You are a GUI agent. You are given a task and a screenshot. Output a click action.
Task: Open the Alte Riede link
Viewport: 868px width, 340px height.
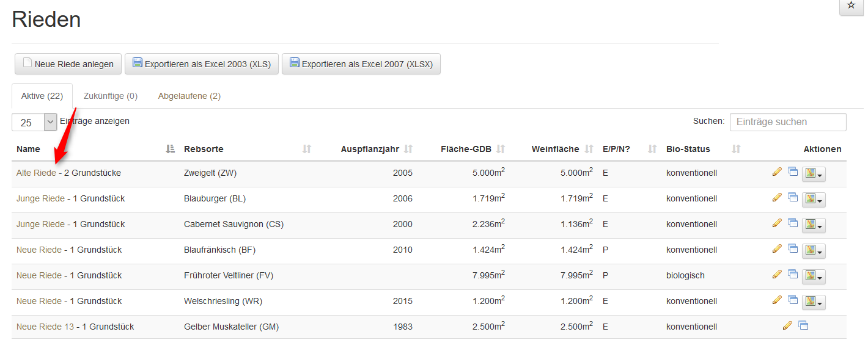pyautogui.click(x=36, y=173)
